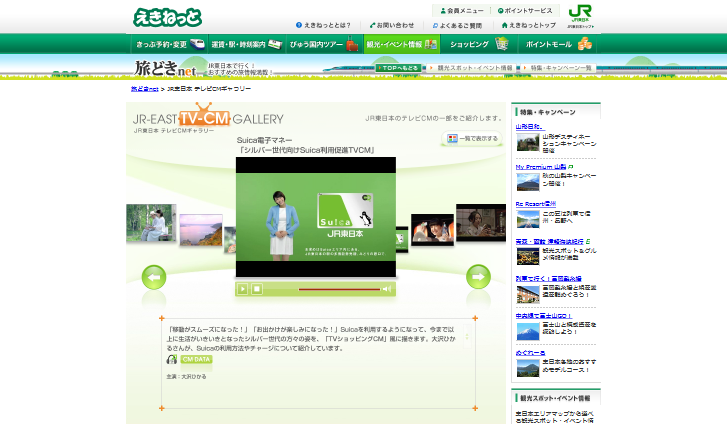Open 観光・イベント情報 menu
Image resolution: width=727 pixels, height=424 pixels.
tap(402, 44)
